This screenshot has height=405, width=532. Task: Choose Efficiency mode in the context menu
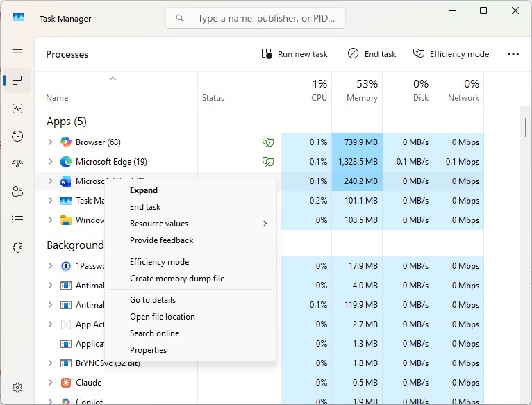[191, 262]
